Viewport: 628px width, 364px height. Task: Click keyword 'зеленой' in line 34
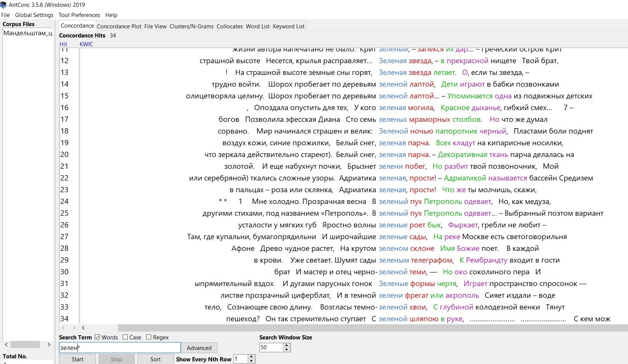pyautogui.click(x=393, y=319)
